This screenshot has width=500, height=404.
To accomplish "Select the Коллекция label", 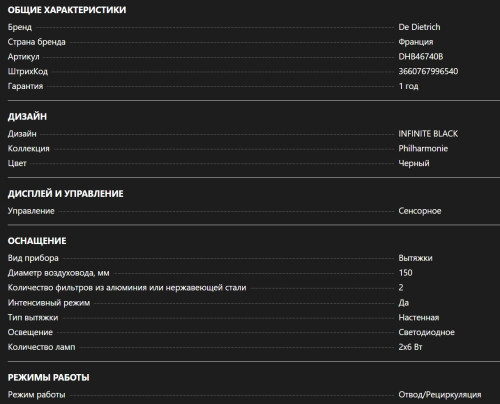I will click(x=28, y=148).
